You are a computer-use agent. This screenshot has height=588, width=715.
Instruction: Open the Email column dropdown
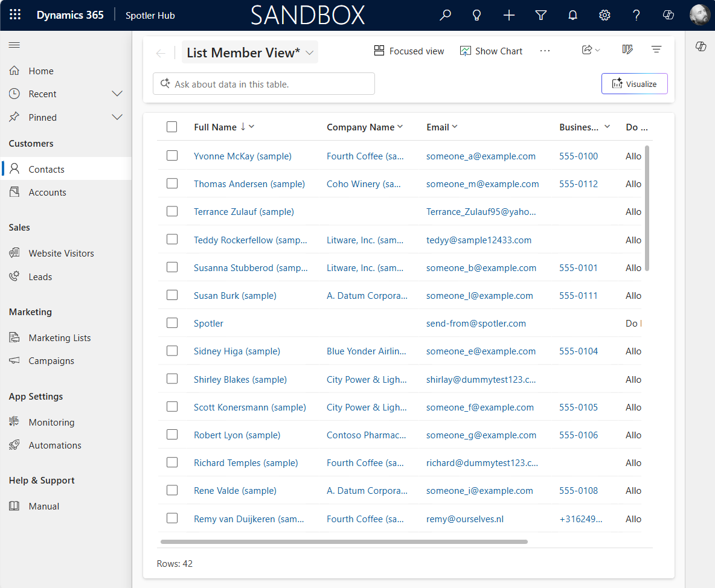(x=455, y=127)
